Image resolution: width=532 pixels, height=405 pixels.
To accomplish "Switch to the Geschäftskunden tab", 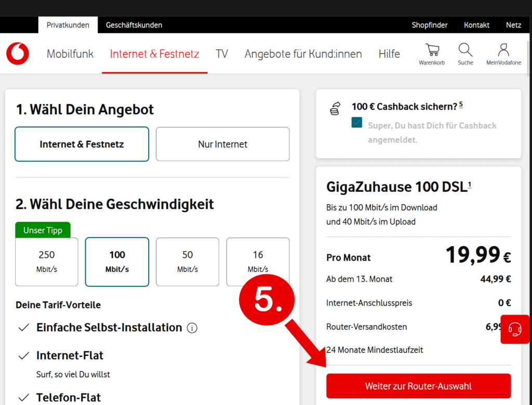I will (134, 25).
